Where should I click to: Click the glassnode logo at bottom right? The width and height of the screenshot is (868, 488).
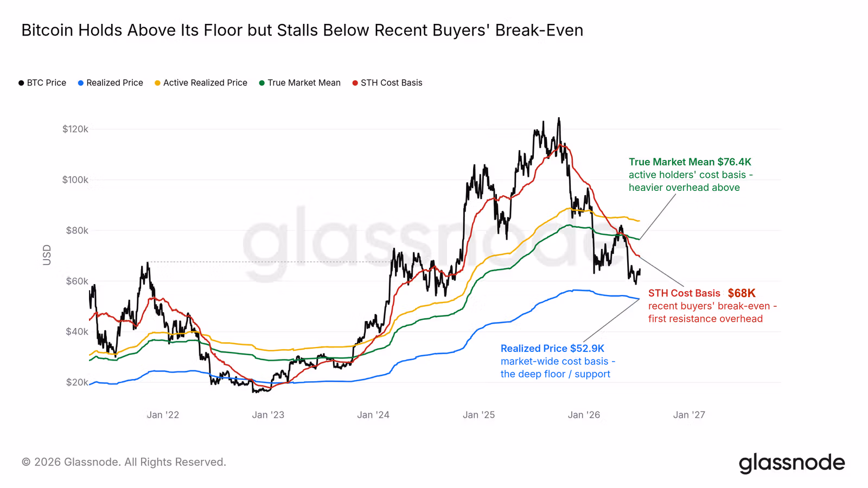pos(792,463)
